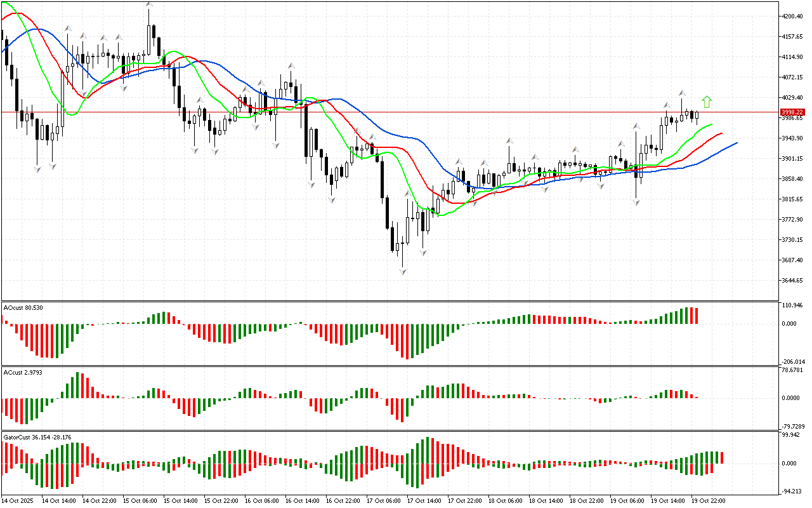
Task: Select the GatorCust 36.154 -28.176 label
Action: point(37,437)
